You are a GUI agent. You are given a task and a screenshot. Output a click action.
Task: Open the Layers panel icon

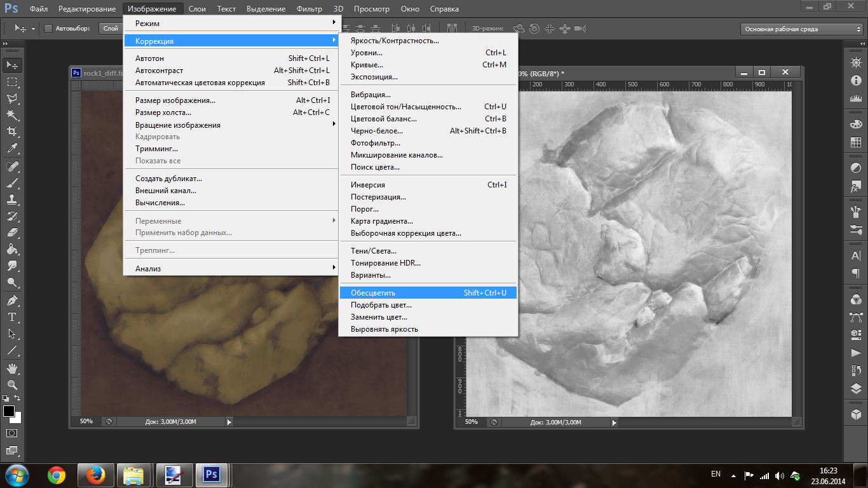pyautogui.click(x=855, y=389)
